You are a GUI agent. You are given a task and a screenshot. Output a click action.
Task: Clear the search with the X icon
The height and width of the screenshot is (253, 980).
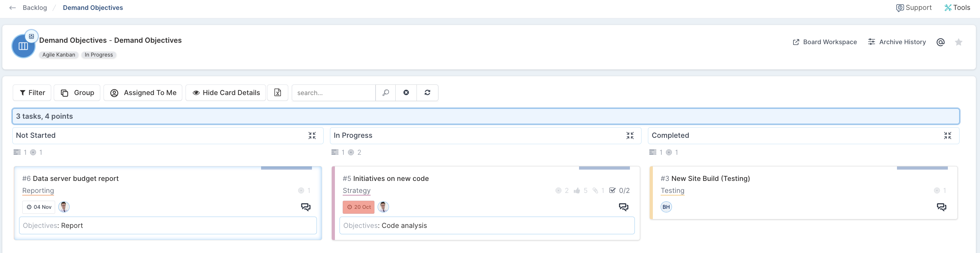406,93
